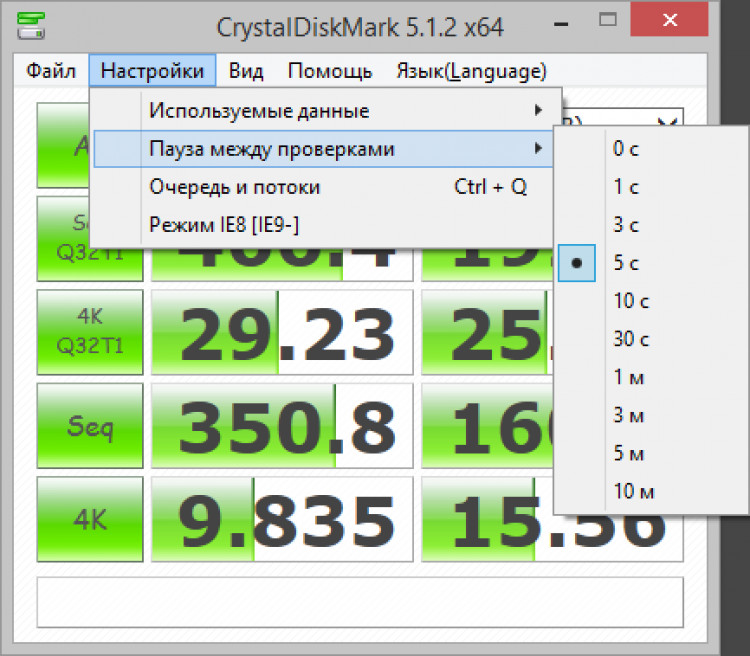Set pause interval to 10 с
Image resolution: width=750 pixels, height=656 pixels.
pyautogui.click(x=652, y=300)
